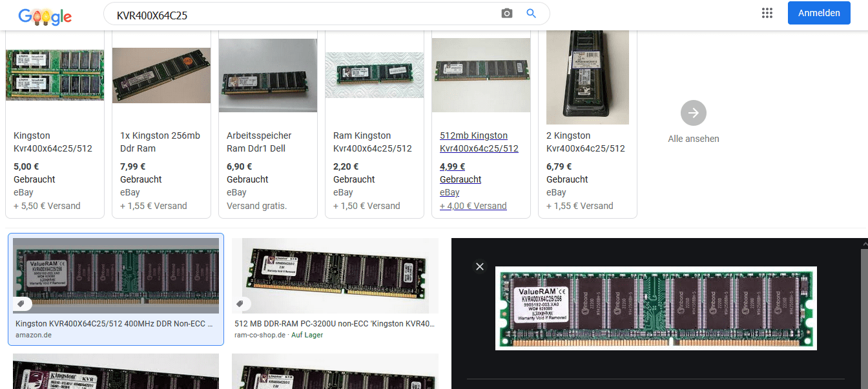Open the 1x Kingston 256mb Ddr Ram listing

coord(160,142)
